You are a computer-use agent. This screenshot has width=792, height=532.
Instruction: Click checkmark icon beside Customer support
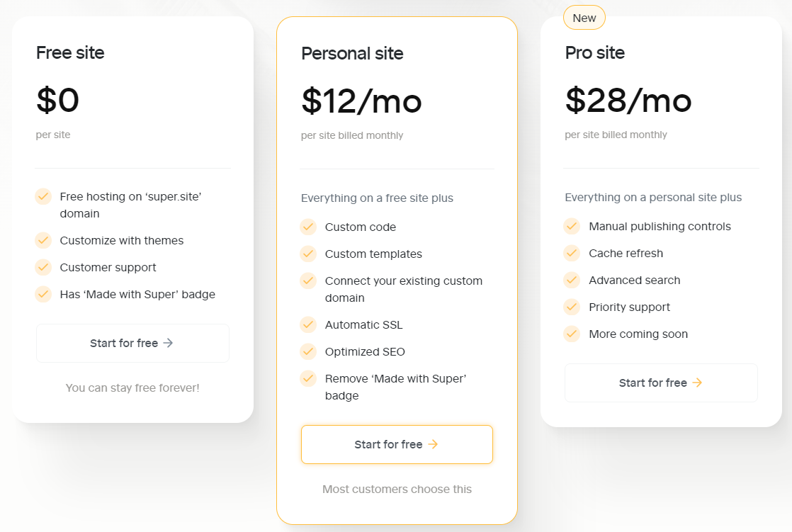pyautogui.click(x=43, y=267)
